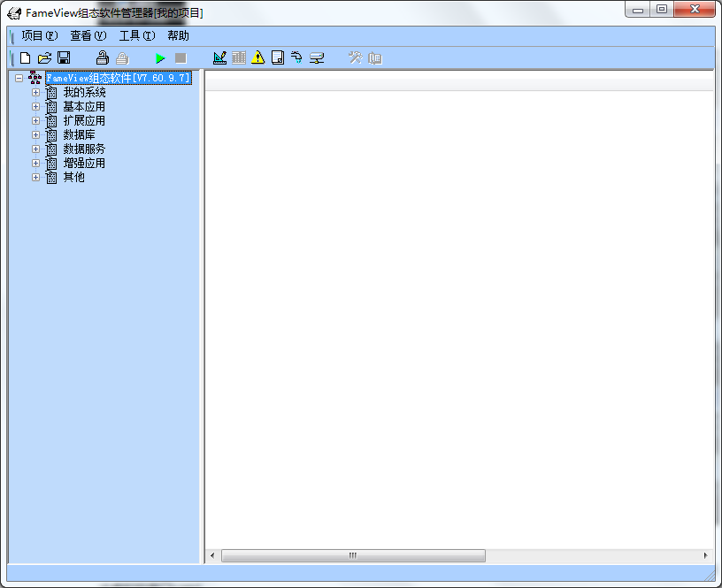
Task: Click the right scroll arrow of horizontal scrollbar
Action: pos(705,555)
